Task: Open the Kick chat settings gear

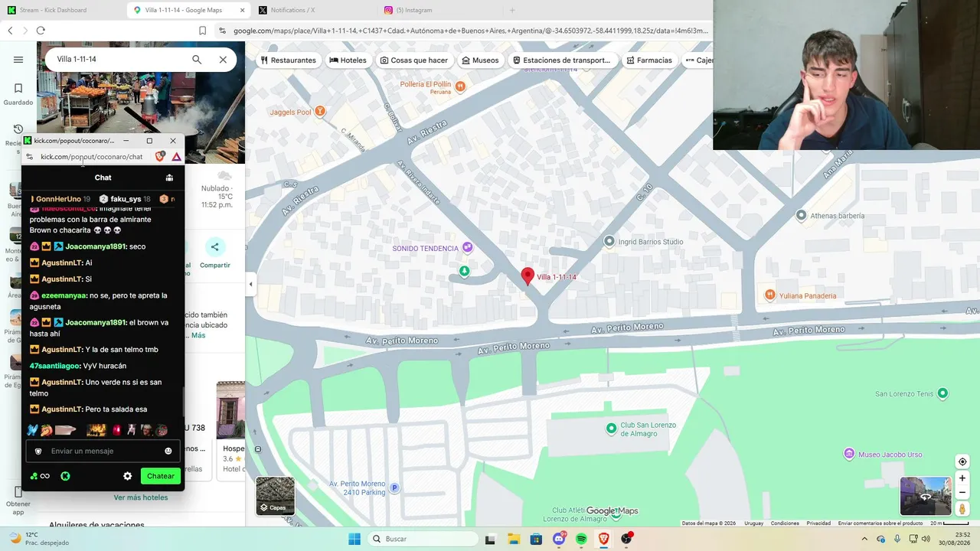Action: 128,476
